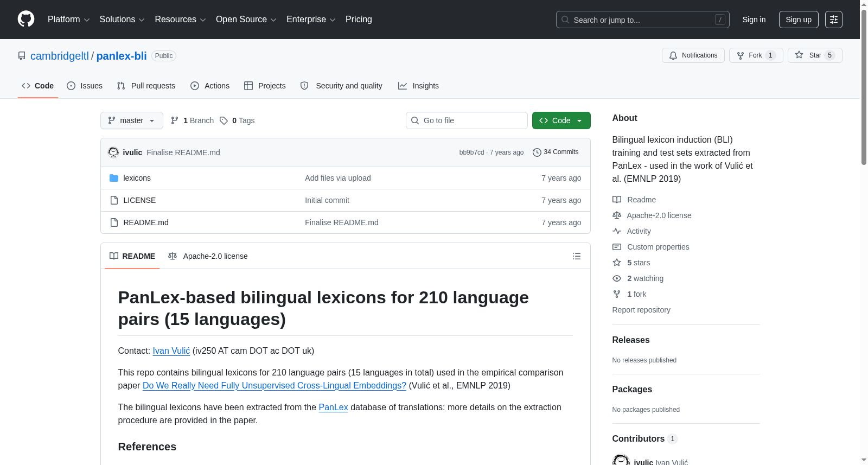Click the repository icon before cambridgeltl

tap(22, 56)
